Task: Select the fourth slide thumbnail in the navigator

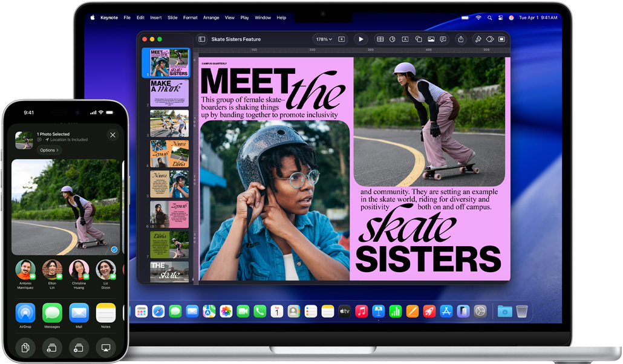Action: coord(169,154)
